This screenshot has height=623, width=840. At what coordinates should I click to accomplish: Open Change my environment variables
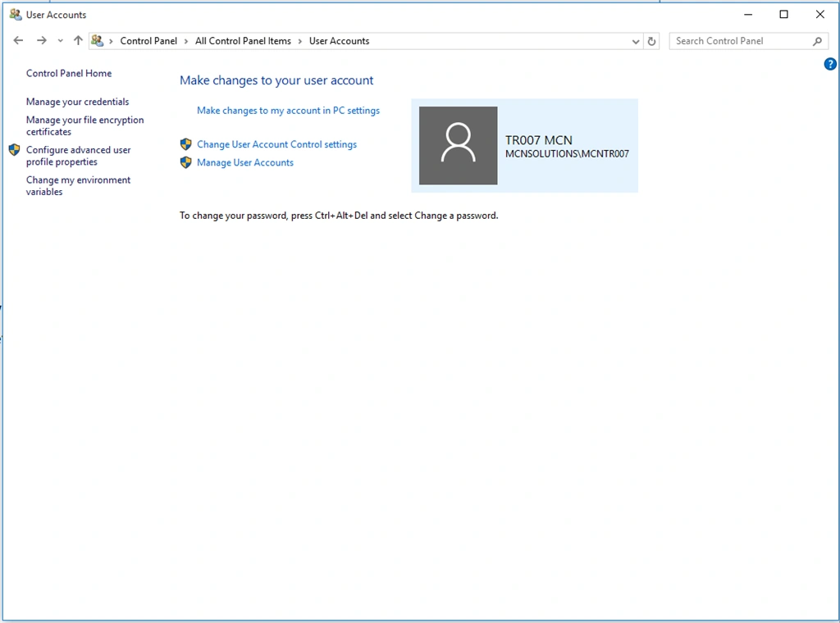(78, 186)
